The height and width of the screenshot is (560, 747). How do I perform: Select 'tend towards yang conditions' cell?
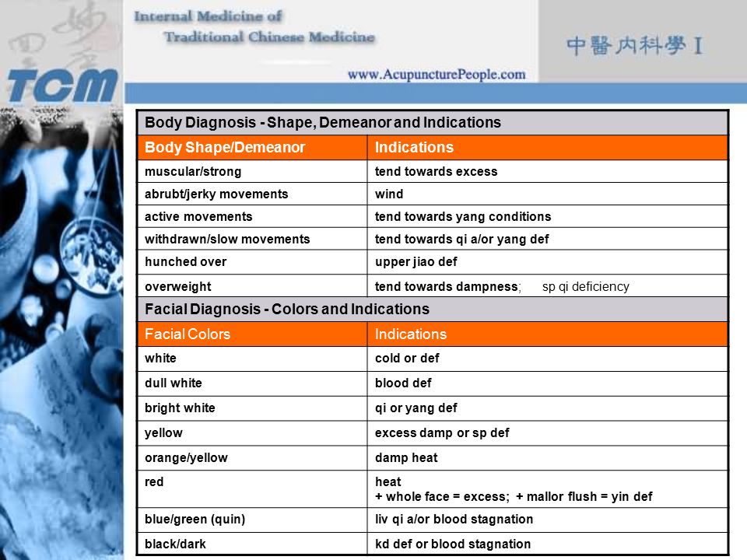(x=547, y=216)
